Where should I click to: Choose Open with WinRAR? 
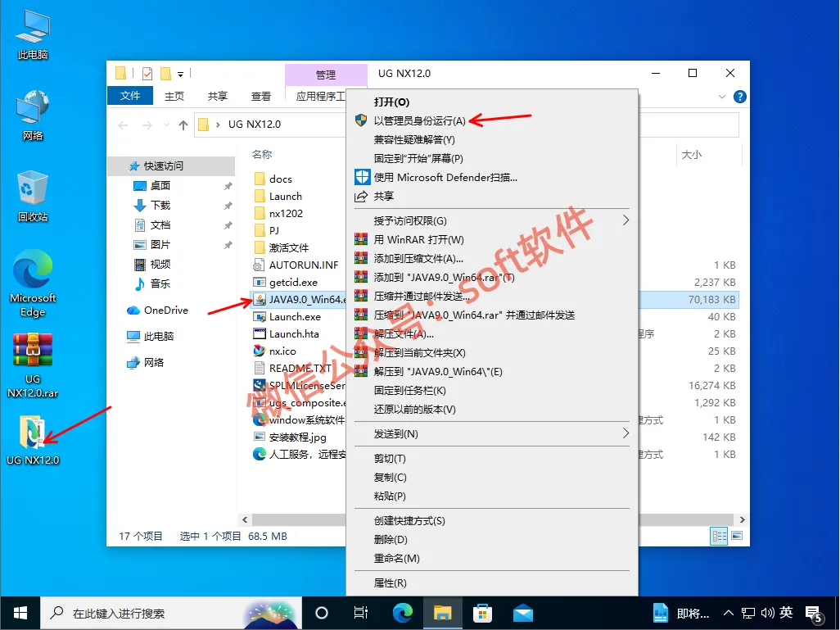(492, 239)
